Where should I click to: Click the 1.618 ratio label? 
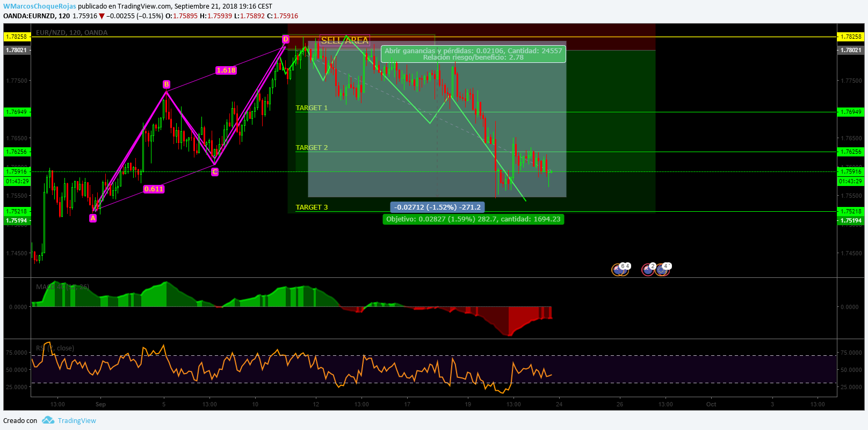(226, 70)
